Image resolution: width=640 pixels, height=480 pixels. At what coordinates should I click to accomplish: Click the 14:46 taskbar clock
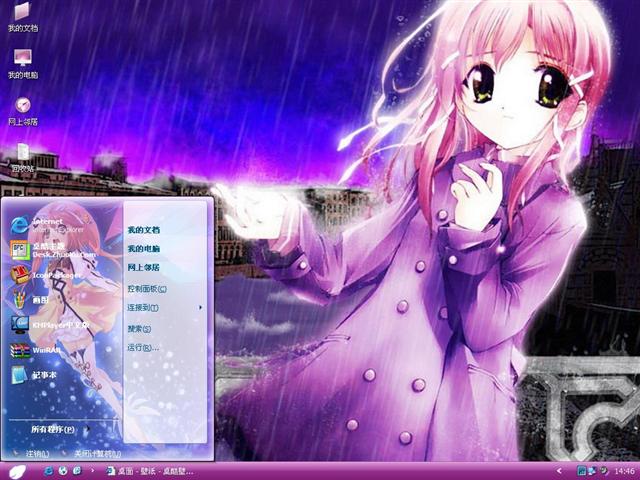[x=624, y=471]
